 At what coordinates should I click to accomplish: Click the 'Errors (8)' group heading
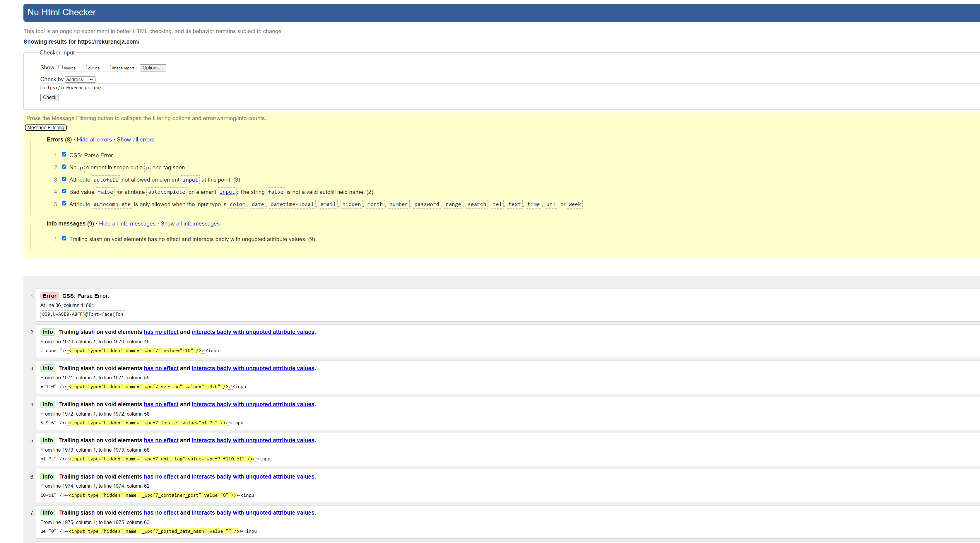click(59, 140)
